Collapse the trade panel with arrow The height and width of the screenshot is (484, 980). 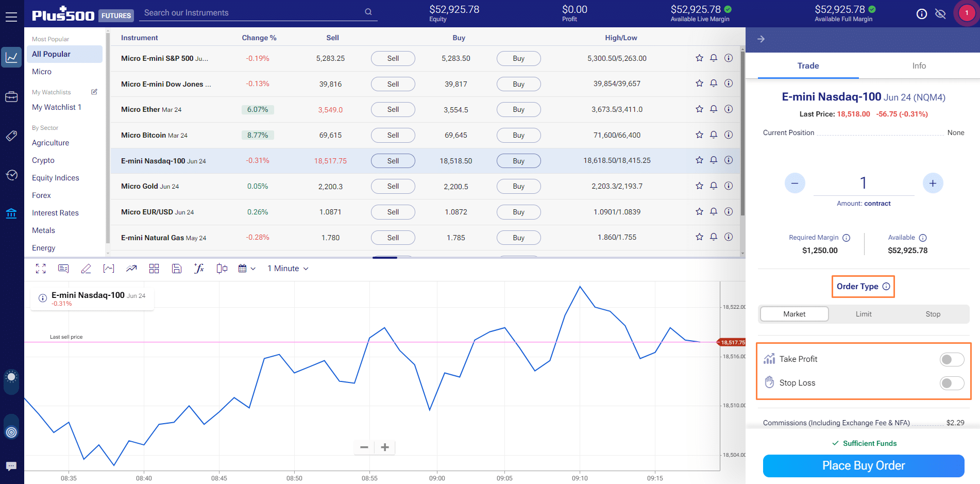click(761, 39)
